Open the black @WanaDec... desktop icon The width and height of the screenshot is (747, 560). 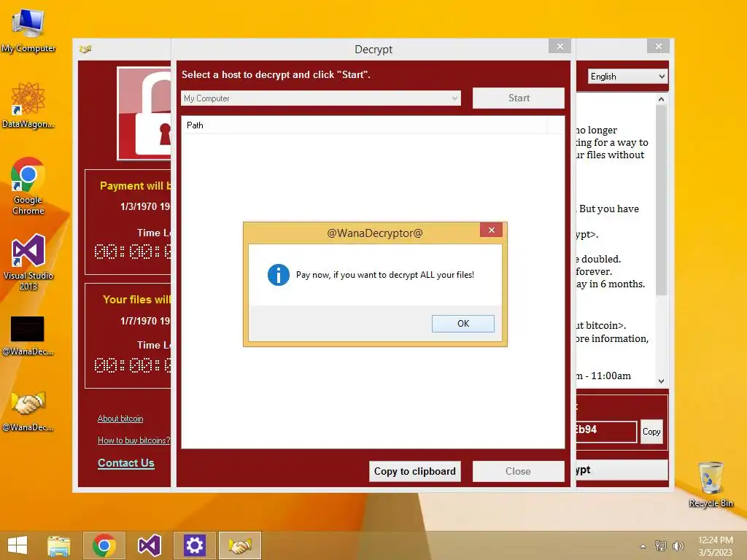(x=28, y=335)
